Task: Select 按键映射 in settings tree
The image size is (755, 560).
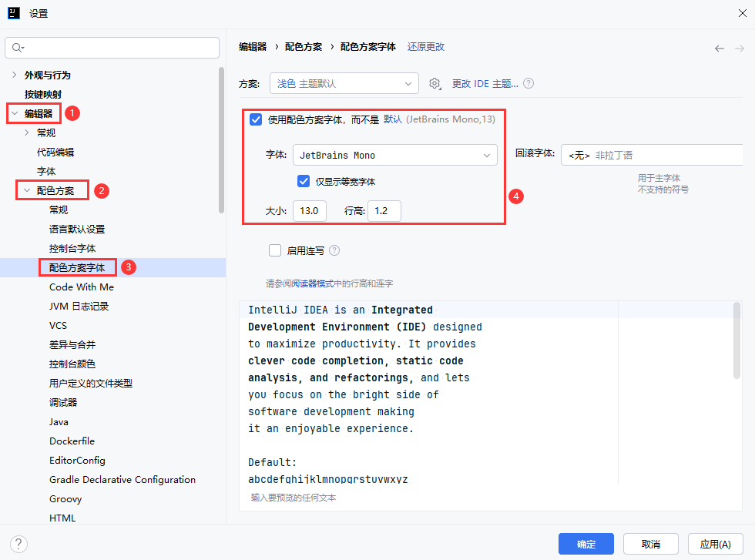Action: coord(43,94)
